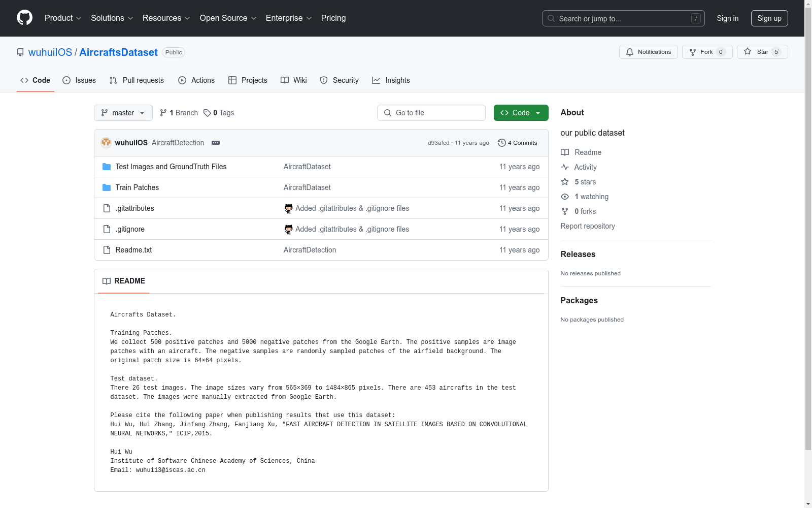Viewport: 812px width, 508px height.
Task: View the 1 watching list
Action: pos(585,197)
